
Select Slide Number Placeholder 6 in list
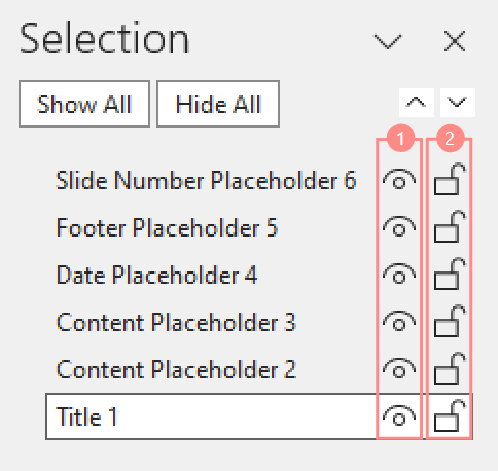pos(206,180)
